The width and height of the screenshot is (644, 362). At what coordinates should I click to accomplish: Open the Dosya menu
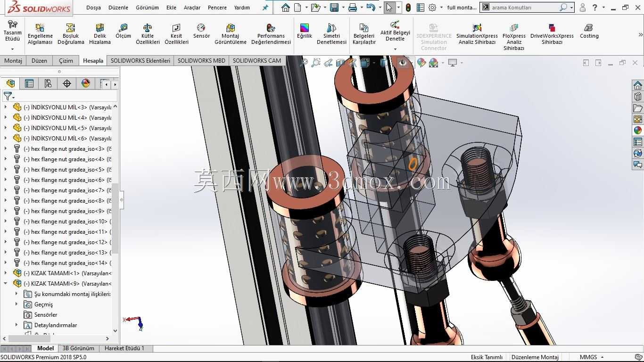tap(93, 8)
